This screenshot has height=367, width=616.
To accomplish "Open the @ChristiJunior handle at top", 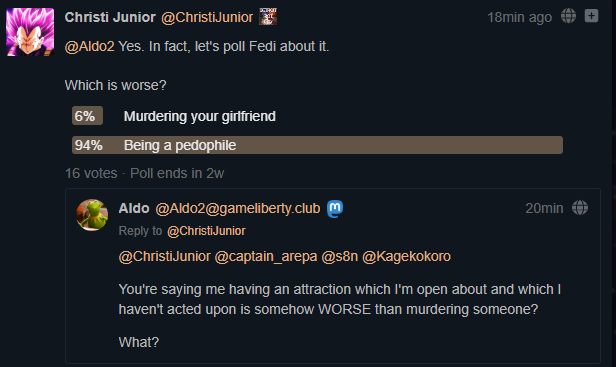I will pyautogui.click(x=207, y=17).
